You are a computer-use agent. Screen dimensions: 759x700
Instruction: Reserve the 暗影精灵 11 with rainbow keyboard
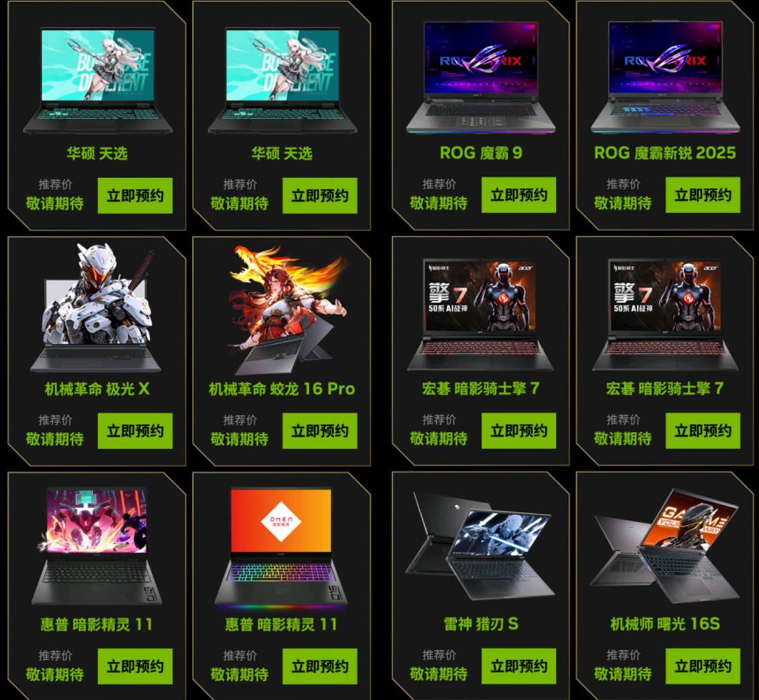(320, 666)
